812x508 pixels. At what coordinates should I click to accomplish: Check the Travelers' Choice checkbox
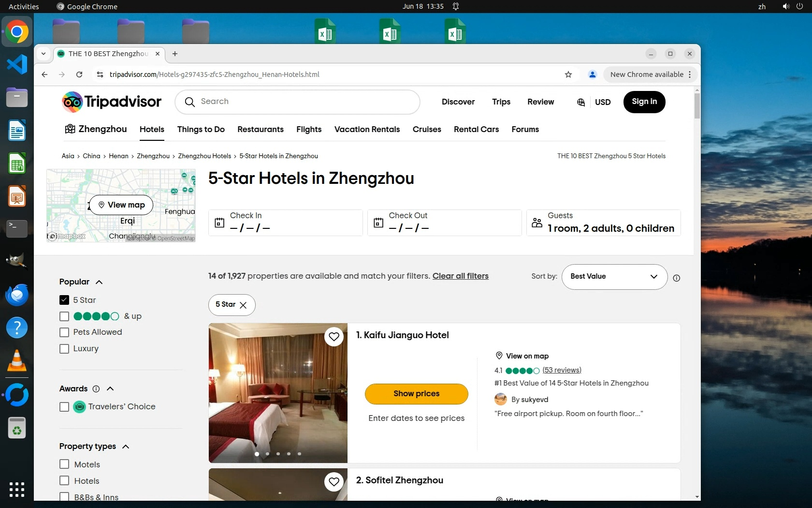64,407
